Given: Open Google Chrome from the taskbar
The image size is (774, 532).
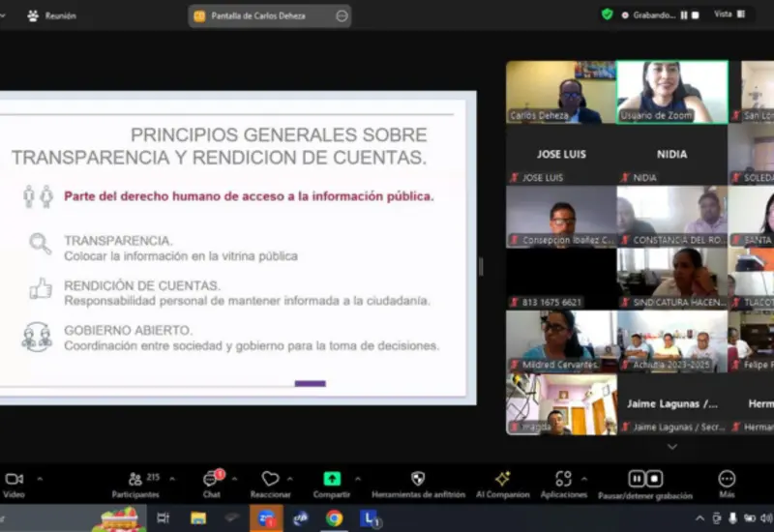Looking at the screenshot, I should point(334,518).
